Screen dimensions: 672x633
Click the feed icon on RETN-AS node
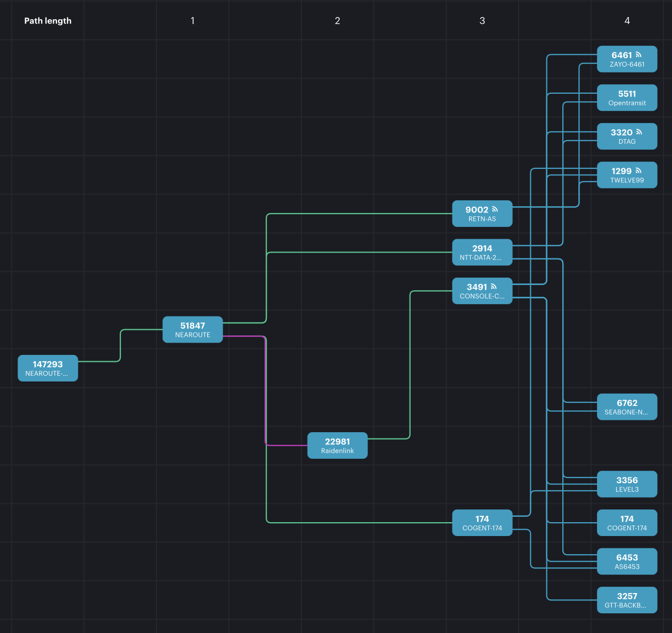tap(495, 209)
